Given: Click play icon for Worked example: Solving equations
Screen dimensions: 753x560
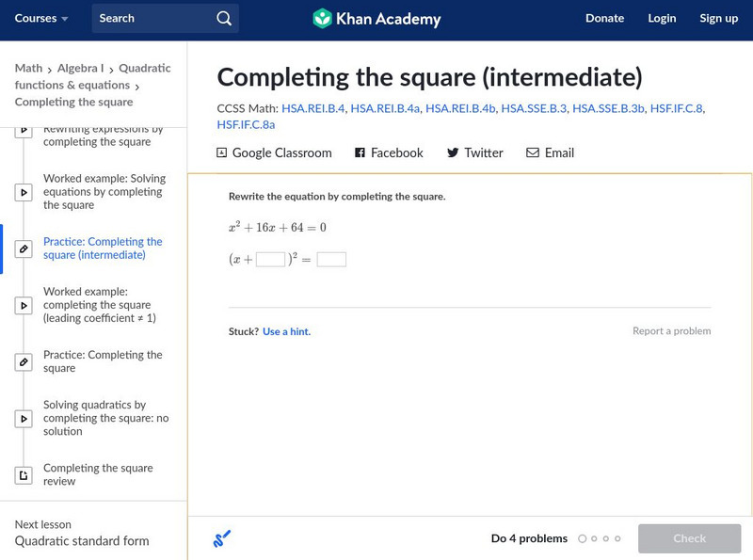Looking at the screenshot, I should [x=24, y=192].
